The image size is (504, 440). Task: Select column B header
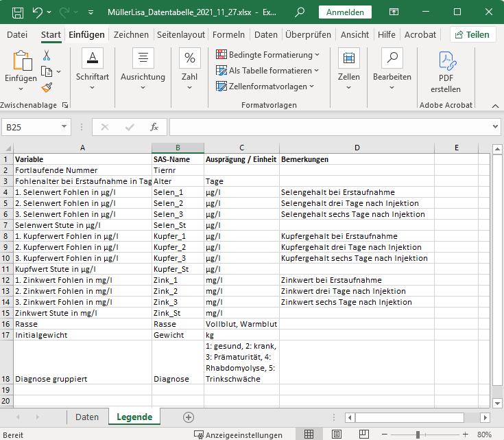tap(178, 148)
